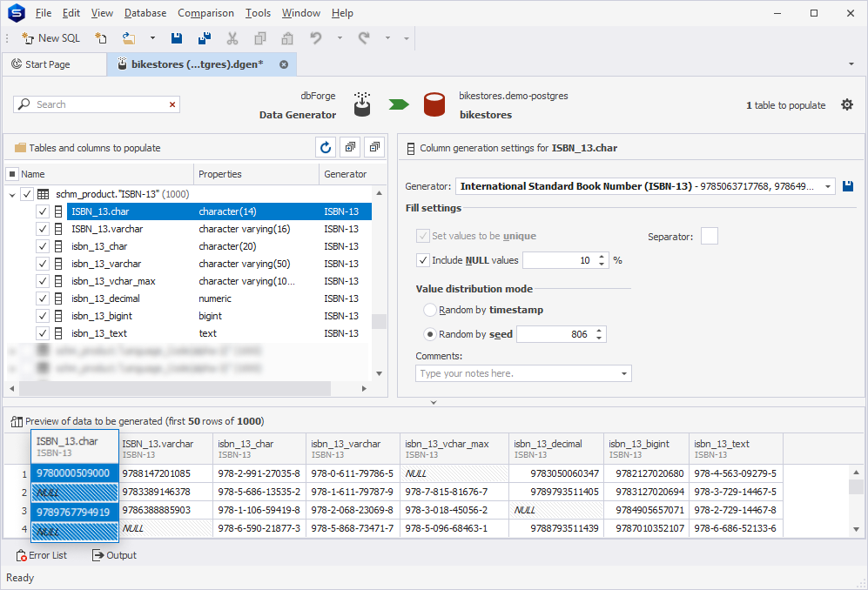The image size is (868, 590).
Task: Uncheck the ISBN_13.varchar column checkbox
Action: pyautogui.click(x=43, y=229)
